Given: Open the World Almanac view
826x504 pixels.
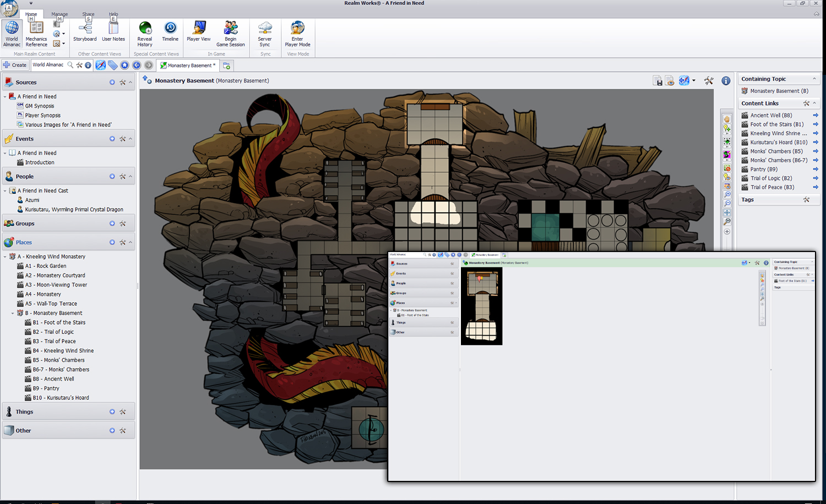Looking at the screenshot, I should tap(12, 34).
